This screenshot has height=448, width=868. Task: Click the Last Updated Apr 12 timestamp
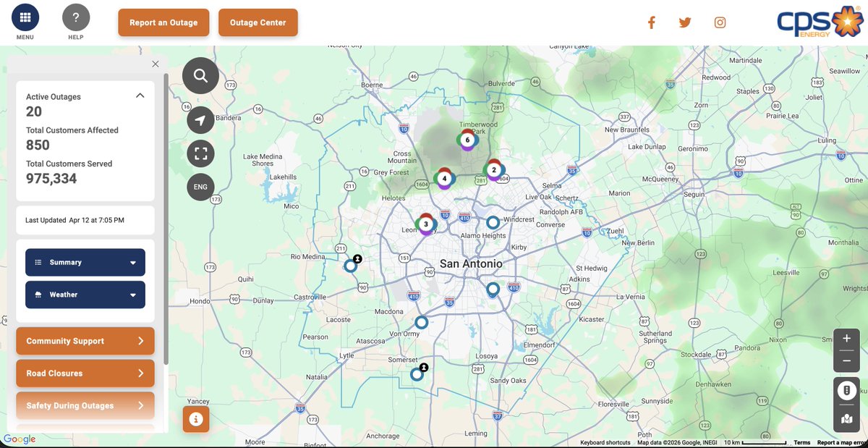pyautogui.click(x=75, y=220)
